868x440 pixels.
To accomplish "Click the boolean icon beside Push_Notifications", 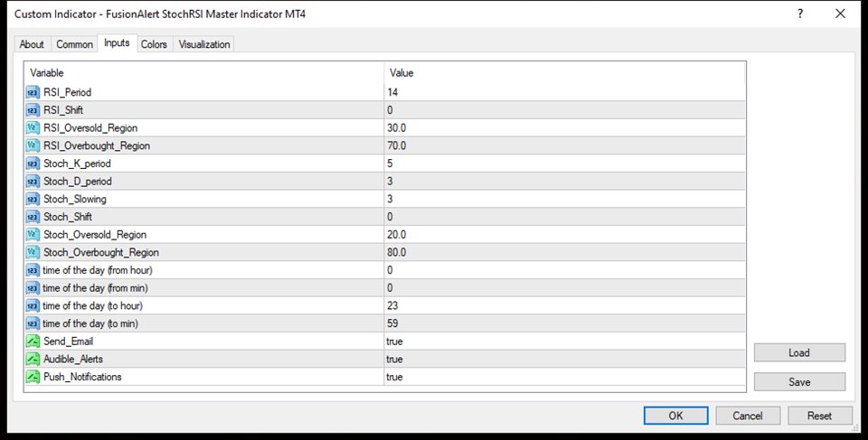I will click(x=33, y=377).
